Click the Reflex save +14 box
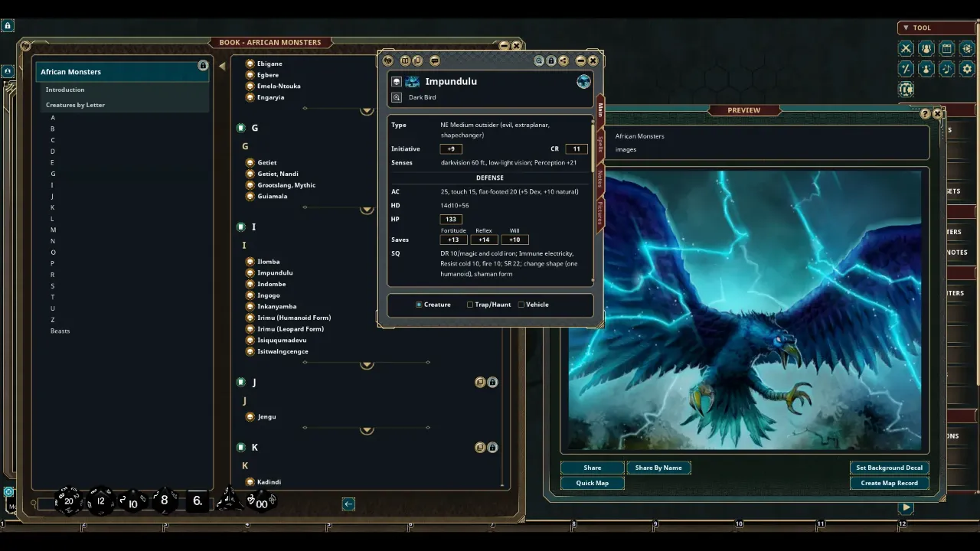Viewport: 980px width, 551px height. pos(484,240)
